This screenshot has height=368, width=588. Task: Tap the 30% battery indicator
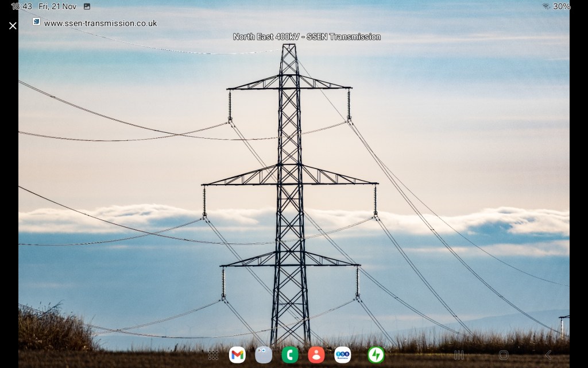[x=562, y=6]
